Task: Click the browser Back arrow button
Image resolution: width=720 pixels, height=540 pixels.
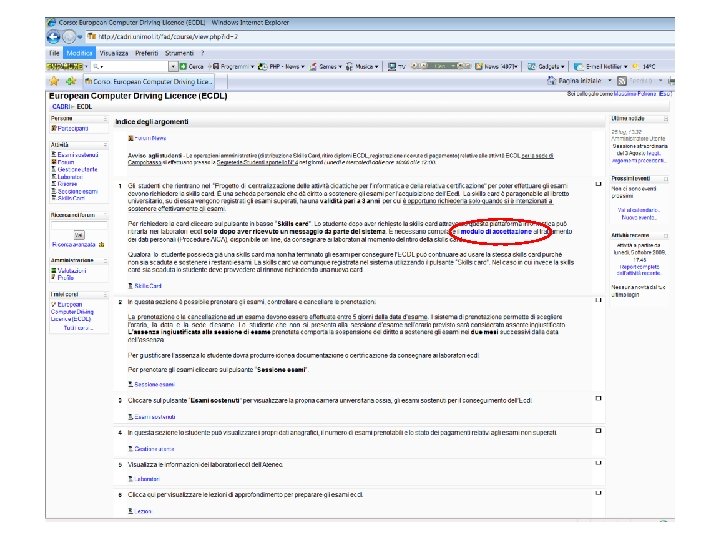Action: pyautogui.click(x=54, y=37)
